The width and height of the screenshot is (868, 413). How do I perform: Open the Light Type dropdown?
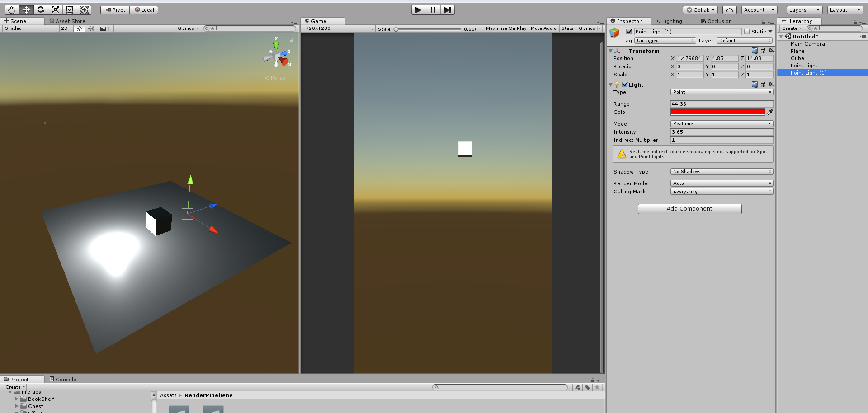(722, 92)
